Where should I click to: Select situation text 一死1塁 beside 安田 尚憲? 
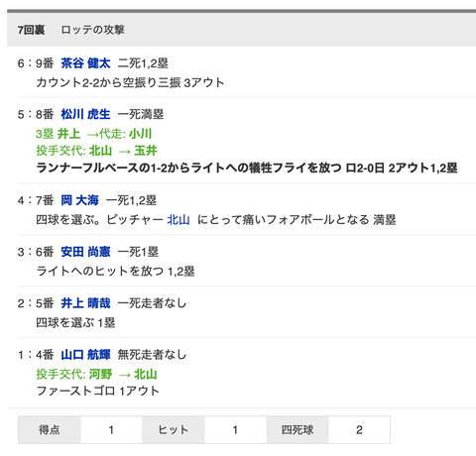tap(138, 252)
